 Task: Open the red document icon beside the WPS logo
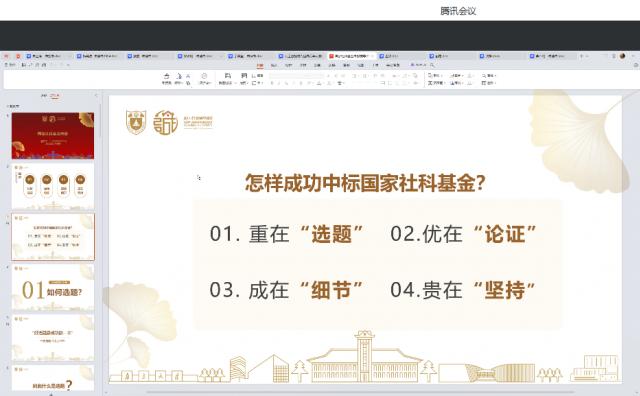click(x=18, y=56)
